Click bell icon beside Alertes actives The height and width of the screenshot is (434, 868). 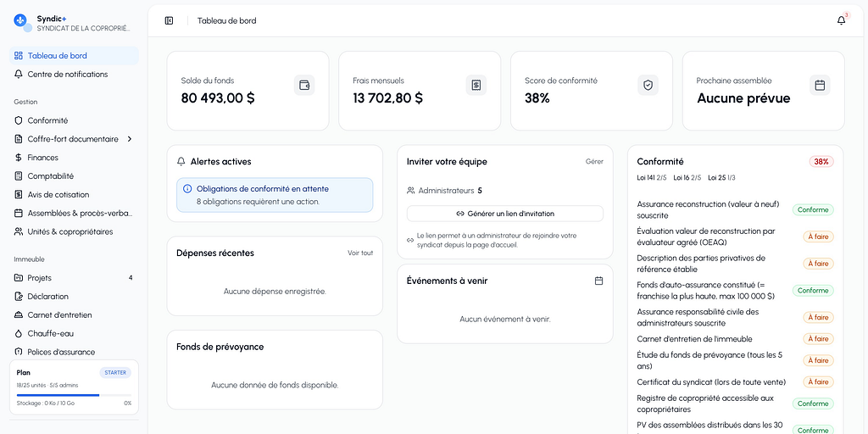pos(181,162)
